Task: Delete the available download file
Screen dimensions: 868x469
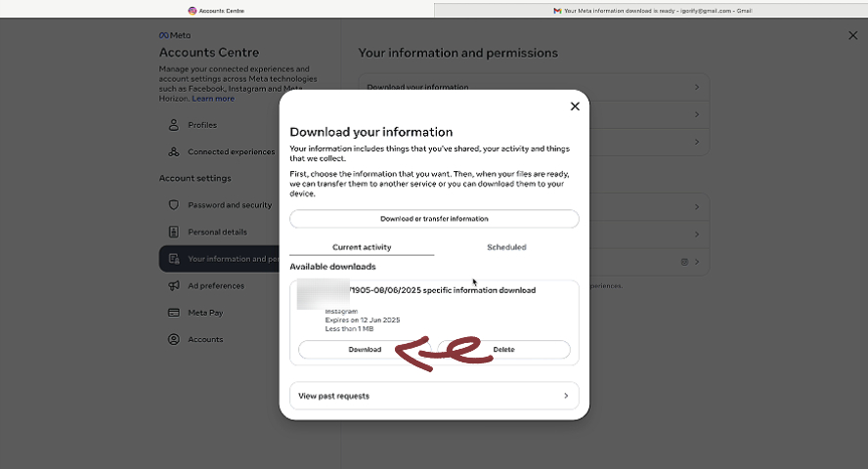Action: point(503,350)
